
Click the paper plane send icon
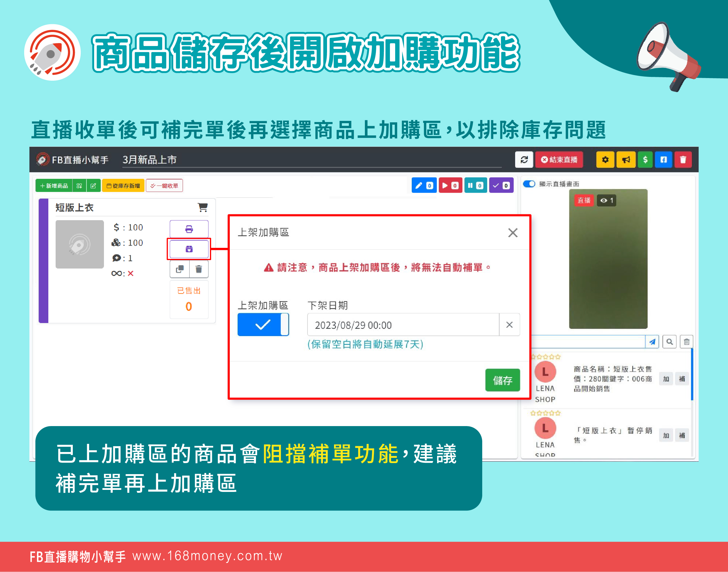[652, 342]
